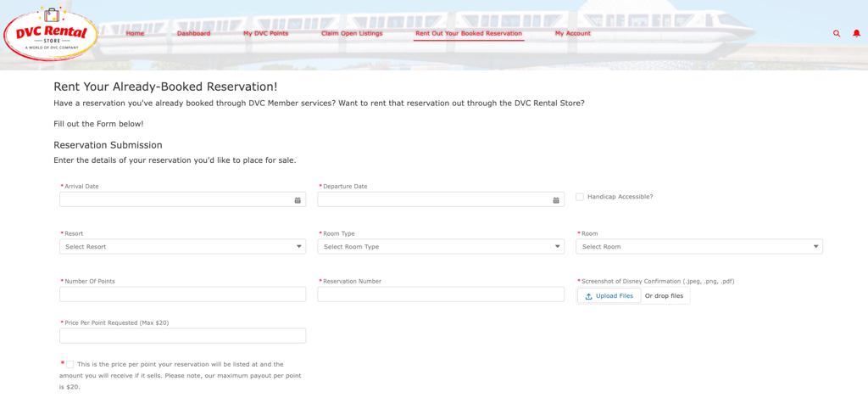Image resolution: width=868 pixels, height=398 pixels.
Task: Open the Departure Date calendar picker icon
Action: pos(556,200)
